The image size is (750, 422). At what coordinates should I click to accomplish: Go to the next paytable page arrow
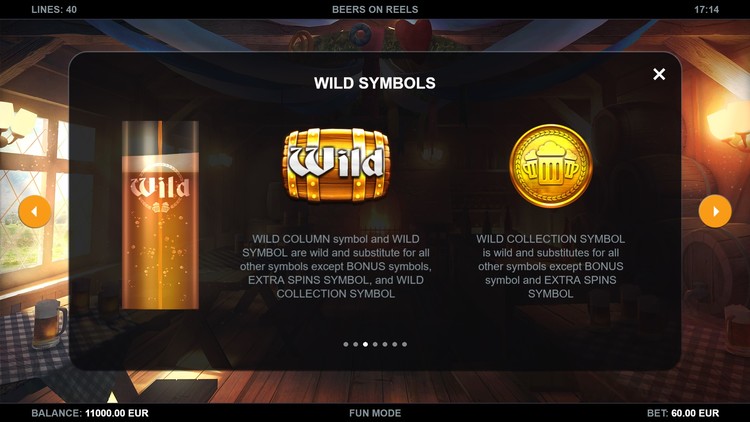point(715,211)
